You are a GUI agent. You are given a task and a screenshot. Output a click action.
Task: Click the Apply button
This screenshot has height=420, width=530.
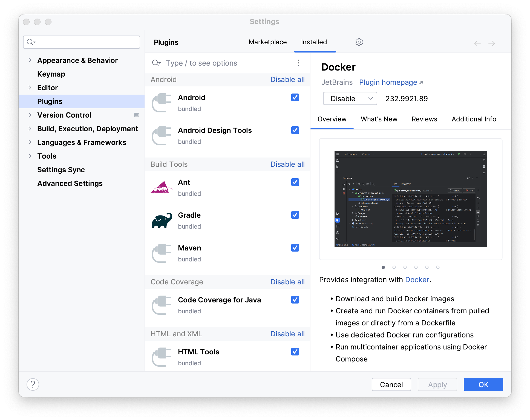(437, 384)
